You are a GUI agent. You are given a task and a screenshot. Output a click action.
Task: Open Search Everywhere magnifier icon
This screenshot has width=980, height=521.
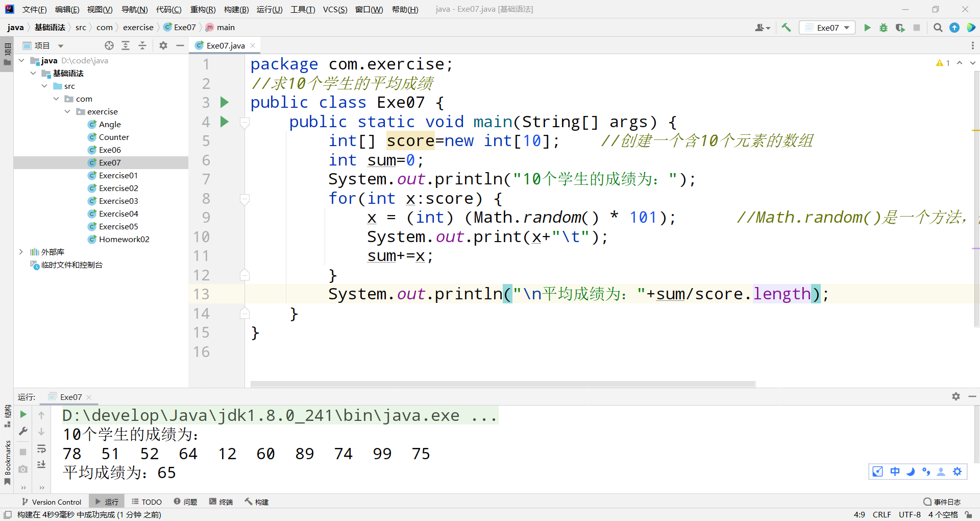pos(938,28)
